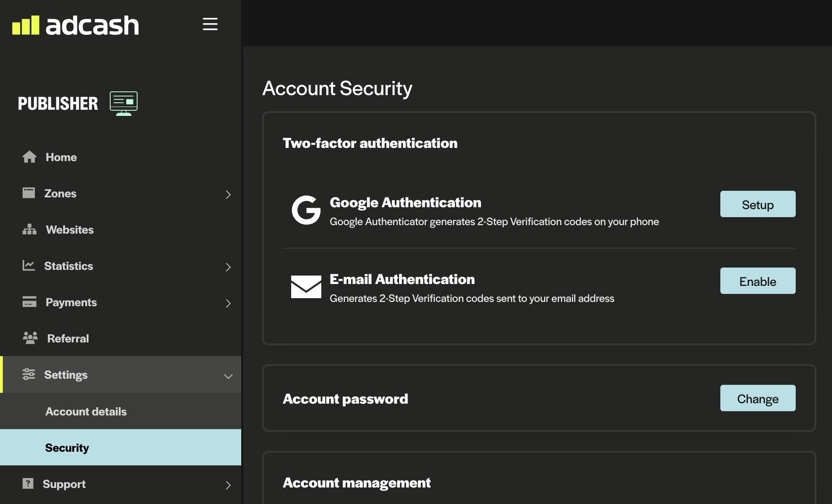Click the adcash logo

point(75,25)
